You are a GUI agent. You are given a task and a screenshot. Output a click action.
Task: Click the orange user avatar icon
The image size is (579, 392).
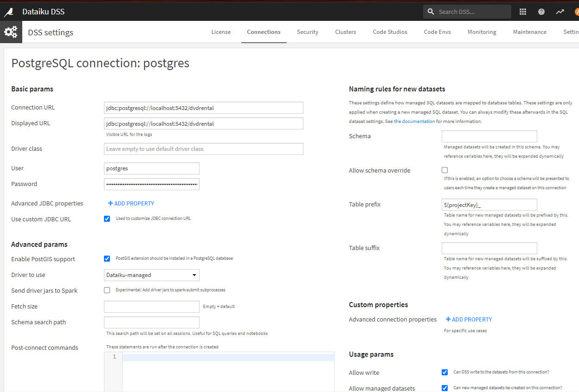pos(577,12)
